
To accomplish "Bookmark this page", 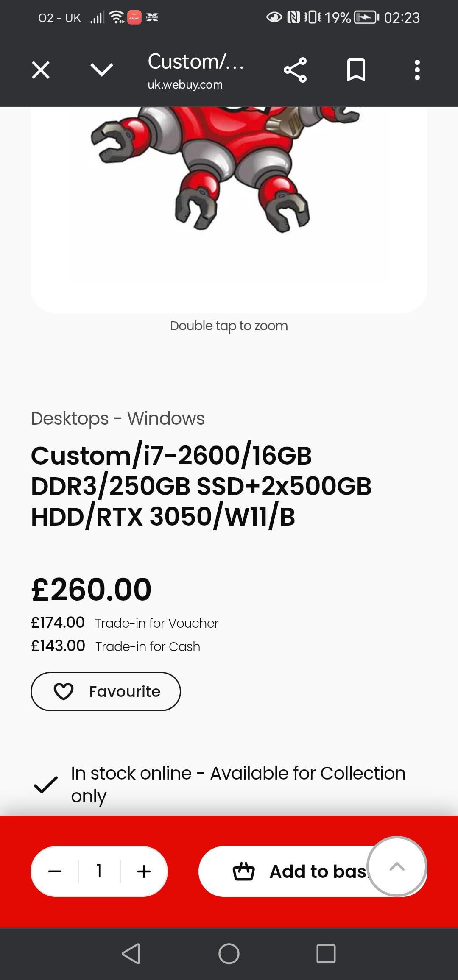I will tap(356, 70).
